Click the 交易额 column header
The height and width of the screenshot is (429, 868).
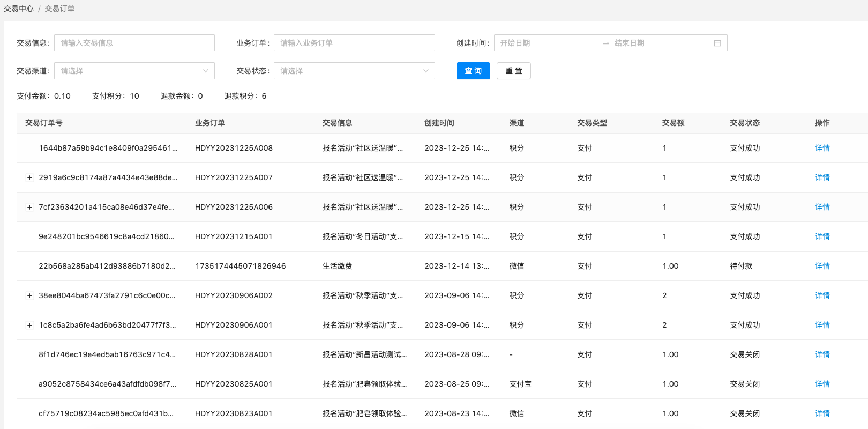click(x=673, y=123)
